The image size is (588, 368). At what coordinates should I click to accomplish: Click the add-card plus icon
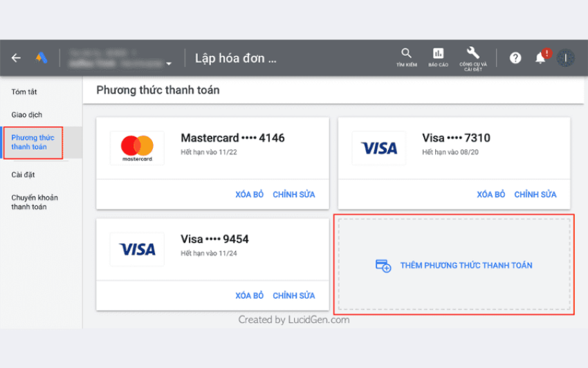pyautogui.click(x=383, y=266)
